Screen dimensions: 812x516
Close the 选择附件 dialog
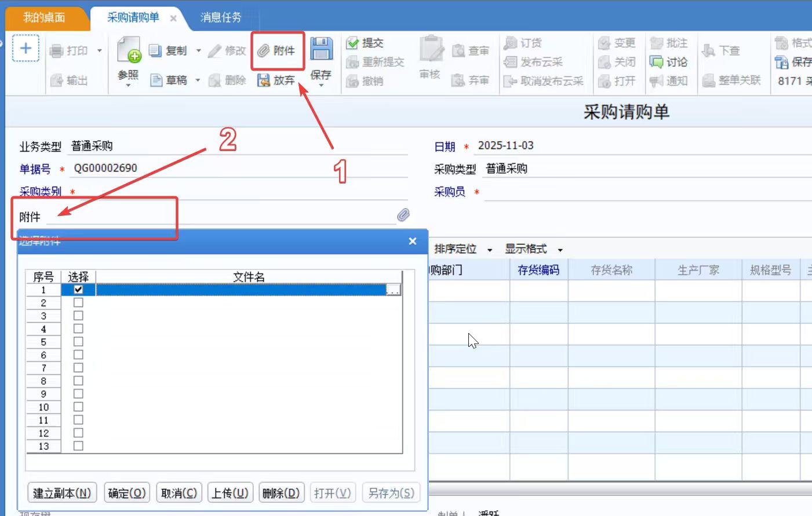tap(413, 241)
